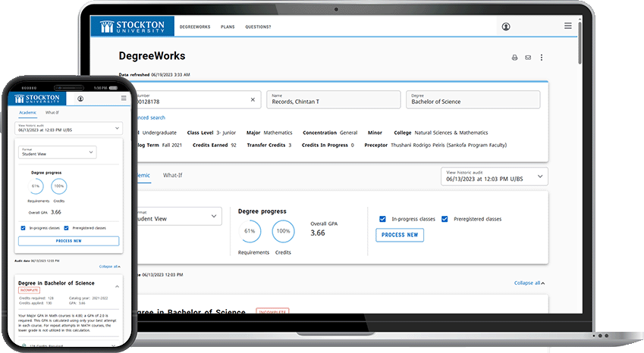Click the 61% Requirements progress circle on laptop

(x=250, y=231)
